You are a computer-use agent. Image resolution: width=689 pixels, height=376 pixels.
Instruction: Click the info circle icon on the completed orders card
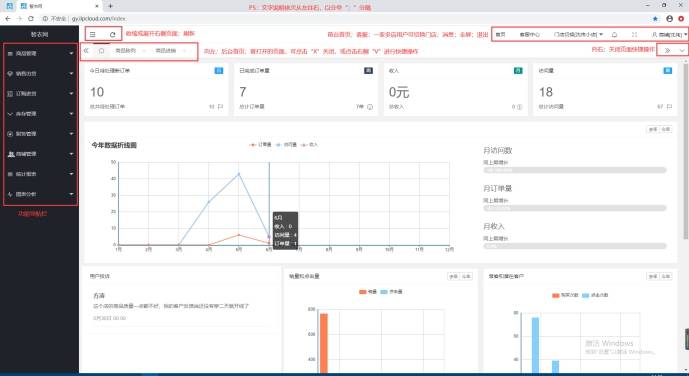coord(370,107)
